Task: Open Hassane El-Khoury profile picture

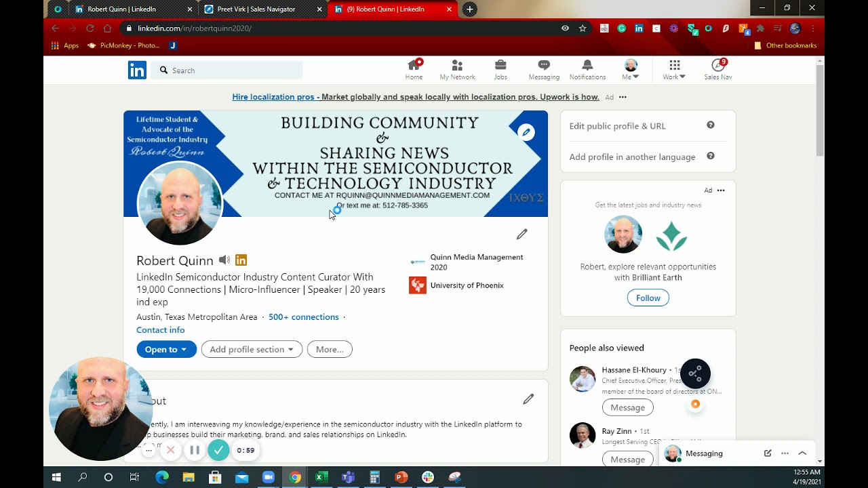Action: click(583, 379)
